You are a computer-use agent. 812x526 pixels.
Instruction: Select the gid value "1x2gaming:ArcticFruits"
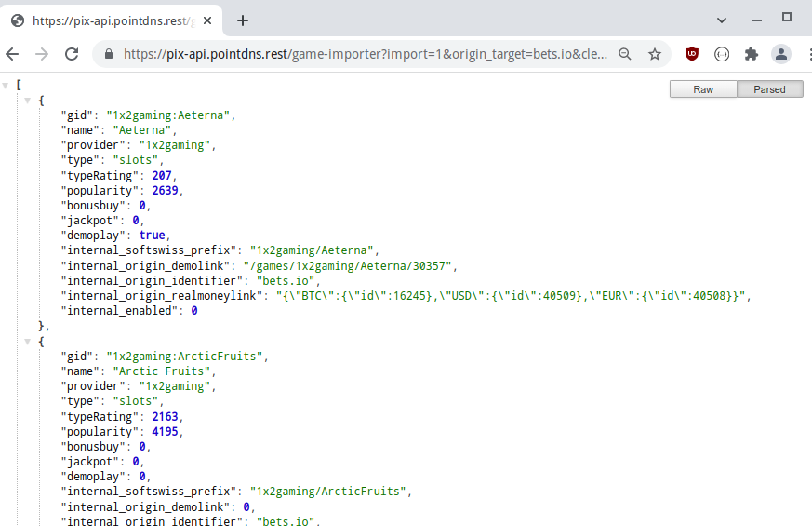[x=184, y=357]
